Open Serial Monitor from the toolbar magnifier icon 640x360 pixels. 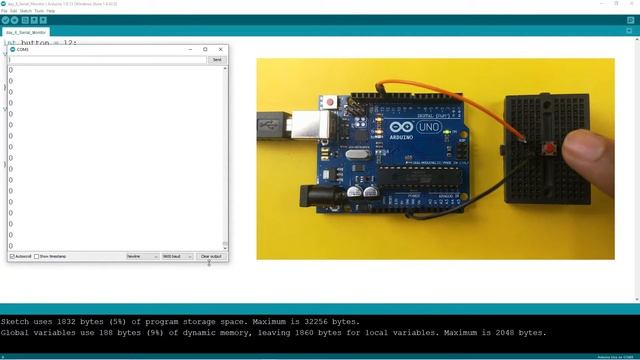point(631,20)
